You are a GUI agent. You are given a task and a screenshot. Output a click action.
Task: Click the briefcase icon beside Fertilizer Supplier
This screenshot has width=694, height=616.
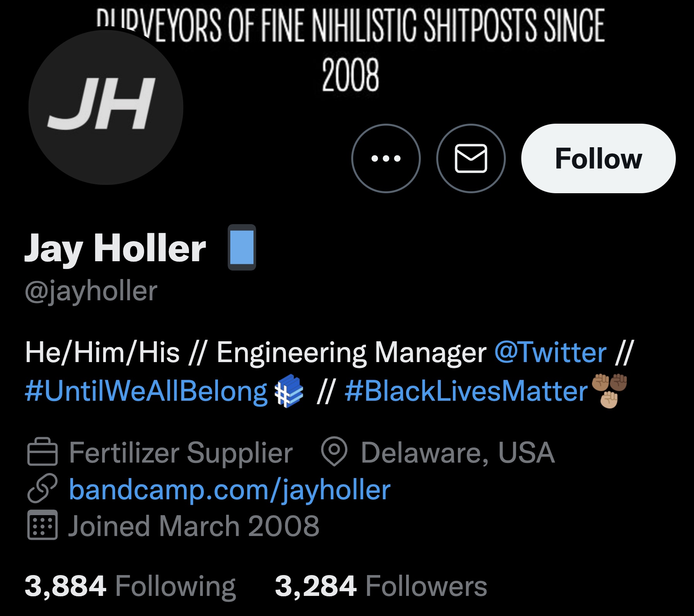(x=43, y=452)
